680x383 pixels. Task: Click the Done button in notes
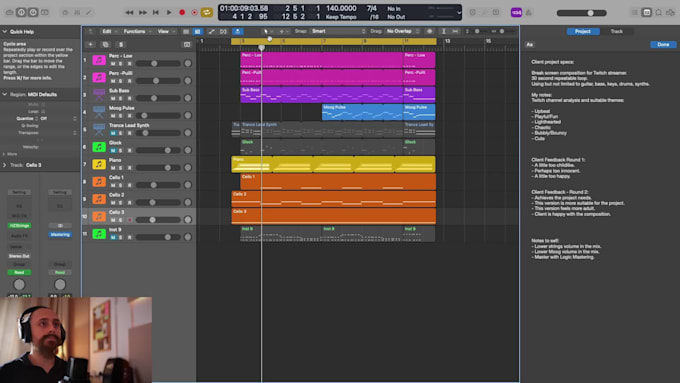pos(663,44)
